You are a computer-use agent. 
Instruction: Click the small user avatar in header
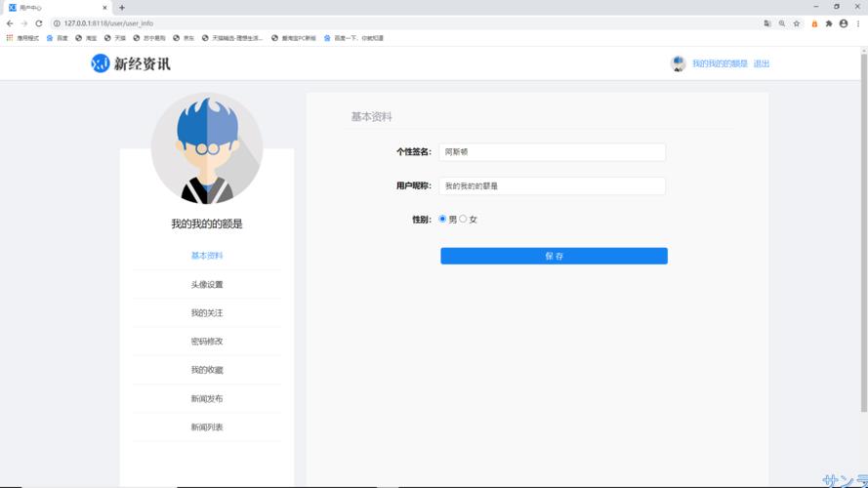(x=678, y=63)
